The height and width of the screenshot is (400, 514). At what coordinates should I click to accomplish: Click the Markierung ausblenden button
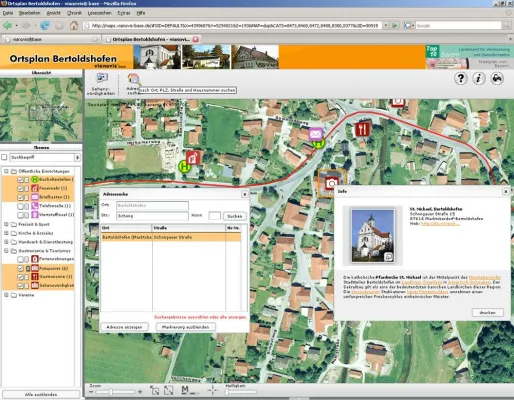point(186,327)
